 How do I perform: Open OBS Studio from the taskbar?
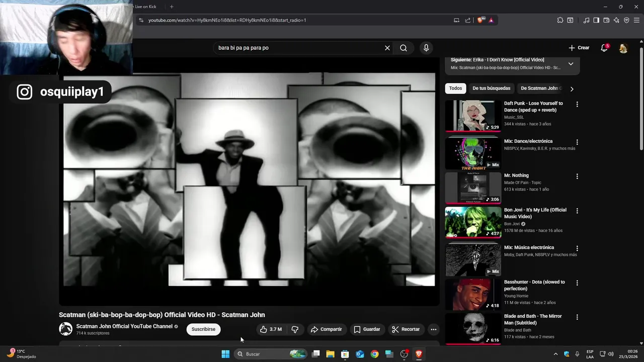tap(404, 354)
